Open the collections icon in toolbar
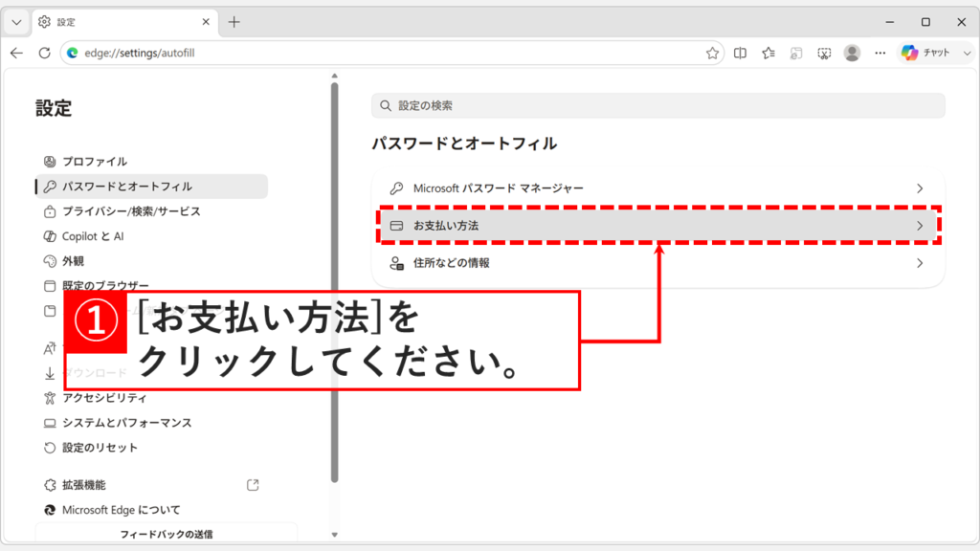Viewport: 980px width, 551px height. pyautogui.click(x=796, y=54)
